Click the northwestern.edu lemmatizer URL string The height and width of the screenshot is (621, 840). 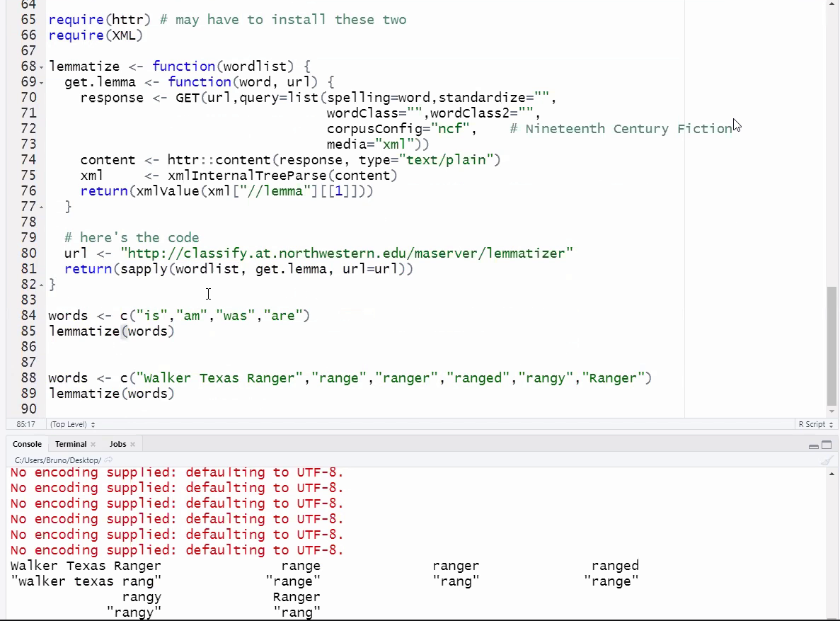(x=347, y=253)
